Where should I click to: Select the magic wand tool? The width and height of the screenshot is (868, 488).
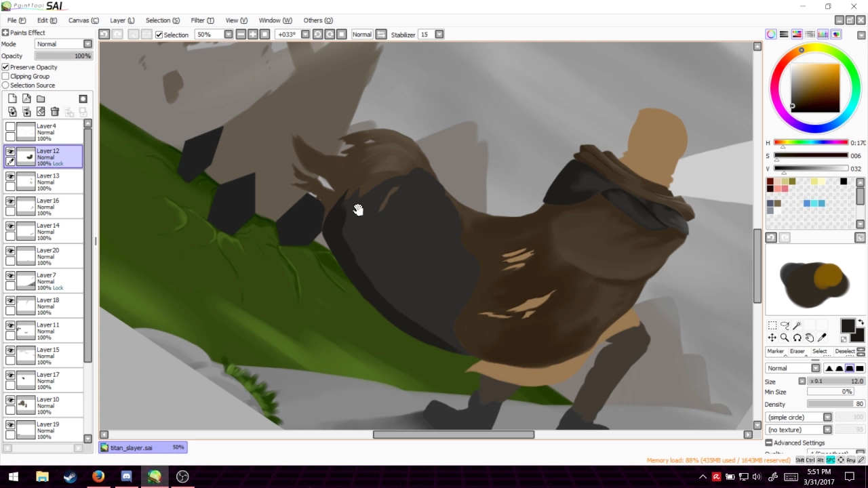pos(797,325)
